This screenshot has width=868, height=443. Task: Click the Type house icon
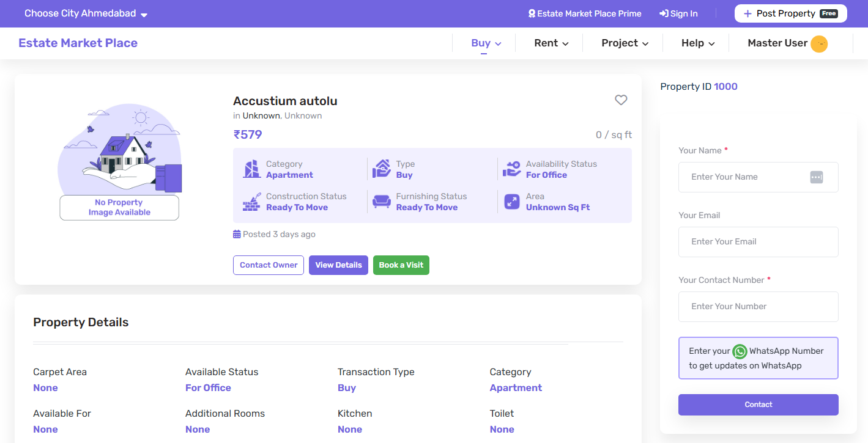coord(382,169)
